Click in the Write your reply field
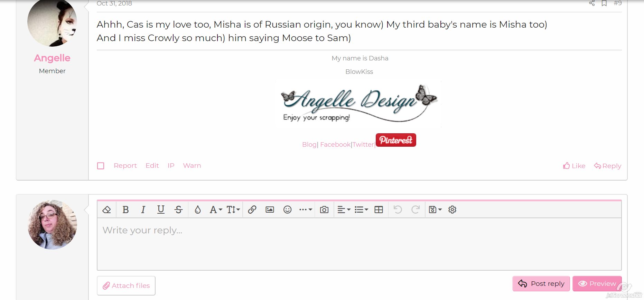 click(359, 244)
